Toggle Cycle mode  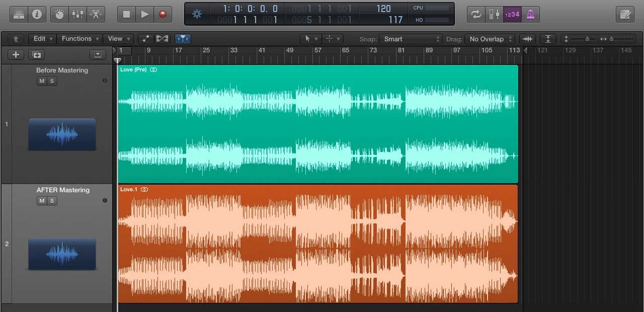pyautogui.click(x=476, y=14)
